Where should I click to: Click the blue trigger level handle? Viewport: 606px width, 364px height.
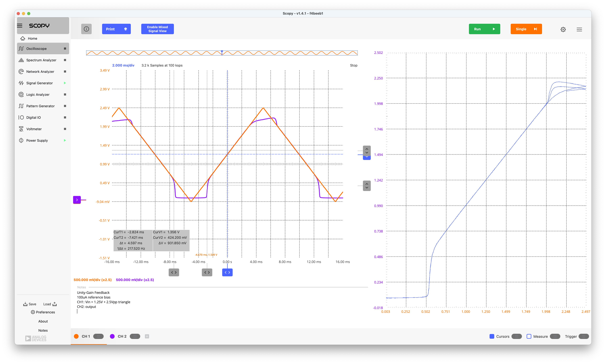coord(367,158)
